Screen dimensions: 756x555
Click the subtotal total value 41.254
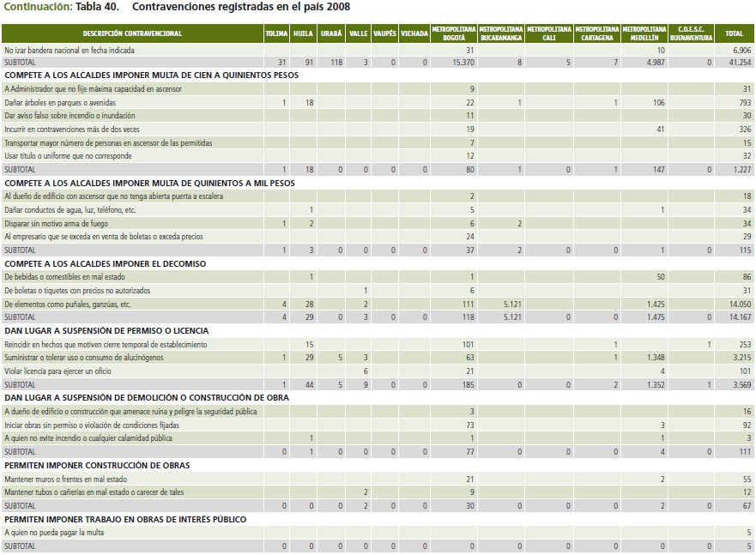point(734,63)
